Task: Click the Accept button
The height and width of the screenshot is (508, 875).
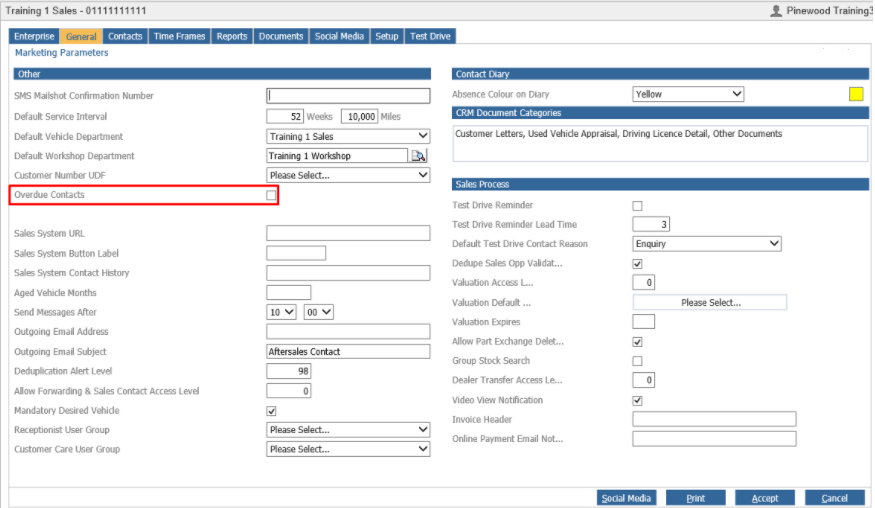Action: 765,498
